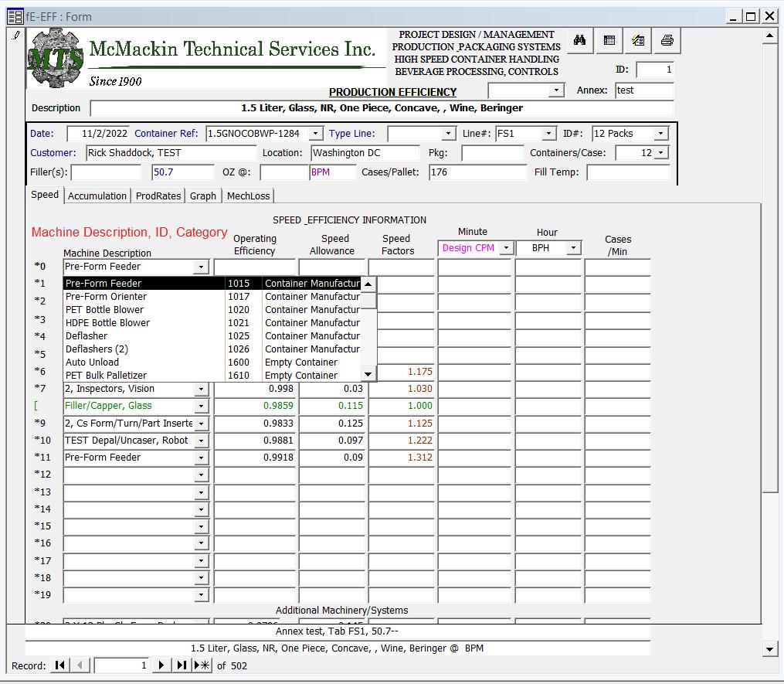Expand the Line# FS1 dropdown
This screenshot has height=684, width=784.
[x=548, y=134]
